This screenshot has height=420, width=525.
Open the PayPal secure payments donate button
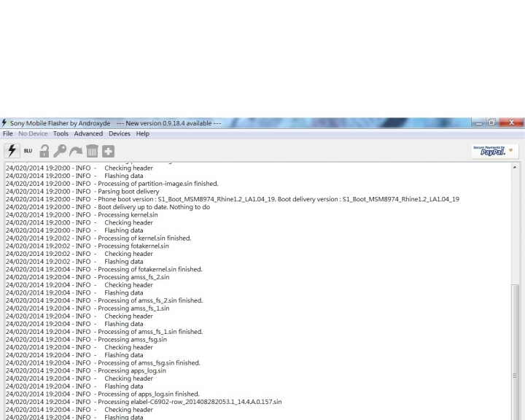pos(495,151)
